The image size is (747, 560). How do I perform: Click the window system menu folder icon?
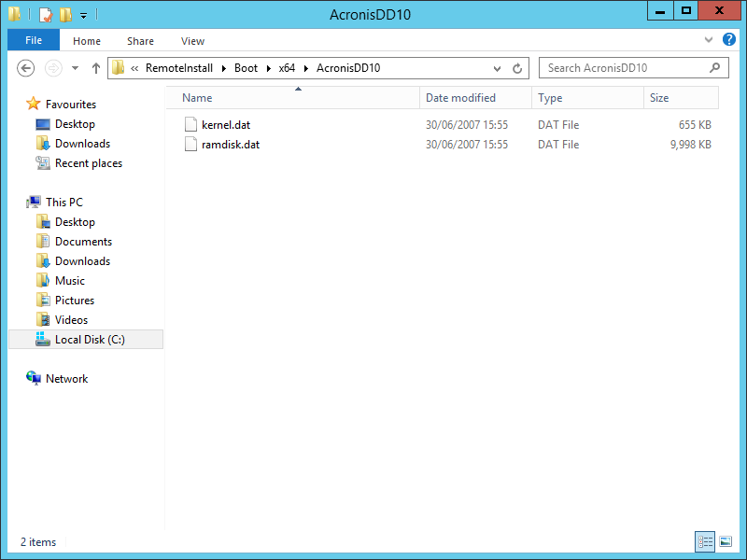[x=14, y=14]
